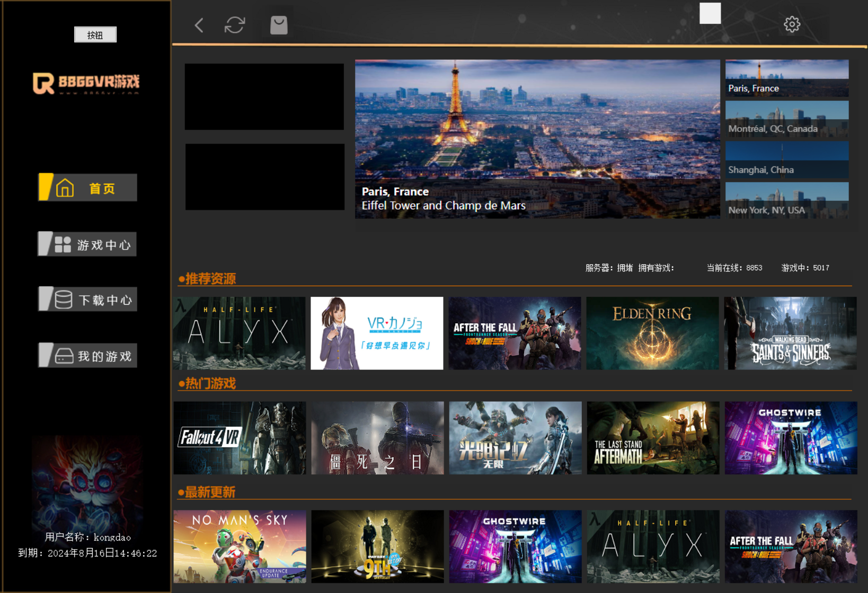Image resolution: width=868 pixels, height=593 pixels.
Task: Select the Montréal, QC, Canada thumbnail
Action: coord(787,119)
